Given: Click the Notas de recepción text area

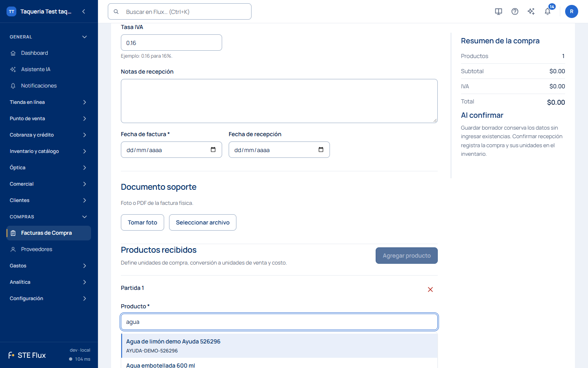Looking at the screenshot, I should pyautogui.click(x=279, y=101).
